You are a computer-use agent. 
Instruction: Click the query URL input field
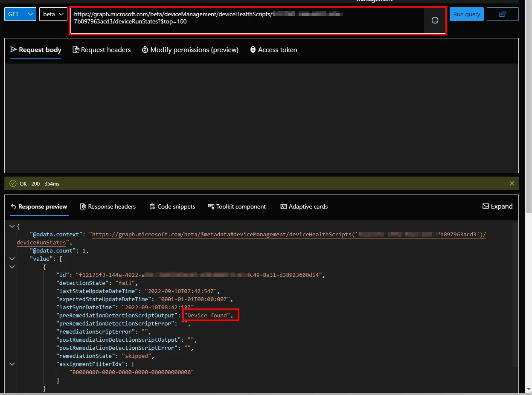point(247,20)
